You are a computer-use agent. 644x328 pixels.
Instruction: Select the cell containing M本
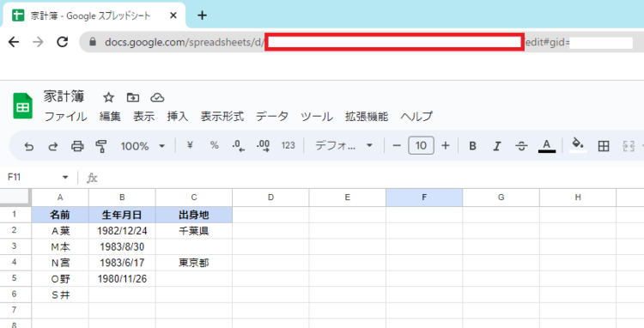click(60, 246)
